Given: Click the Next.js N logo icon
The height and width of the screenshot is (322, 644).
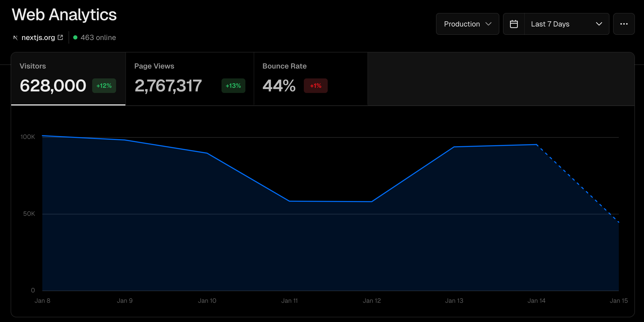Looking at the screenshot, I should pos(16,38).
